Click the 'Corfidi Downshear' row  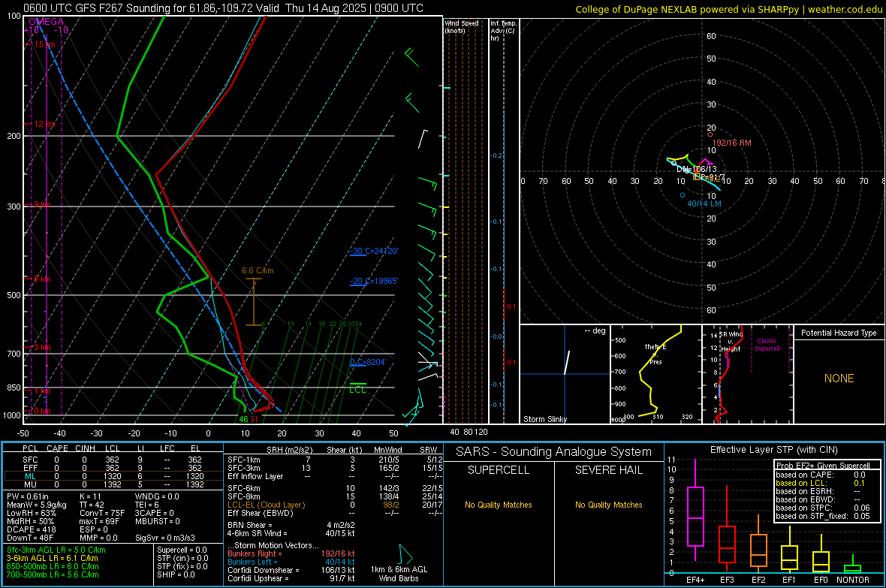coord(291,570)
